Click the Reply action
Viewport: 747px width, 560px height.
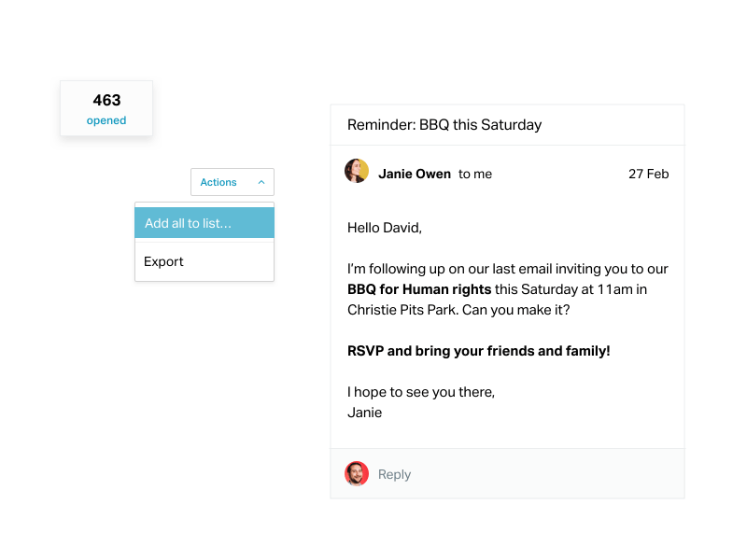click(394, 474)
